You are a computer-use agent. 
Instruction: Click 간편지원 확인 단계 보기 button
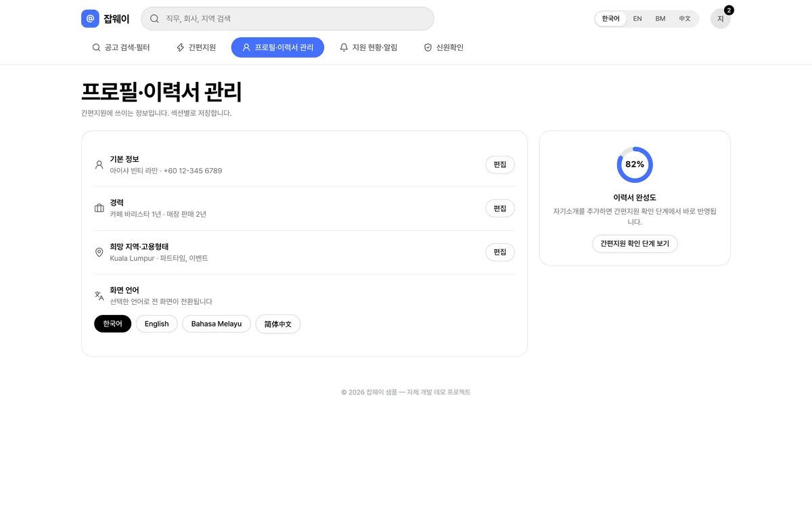click(635, 244)
